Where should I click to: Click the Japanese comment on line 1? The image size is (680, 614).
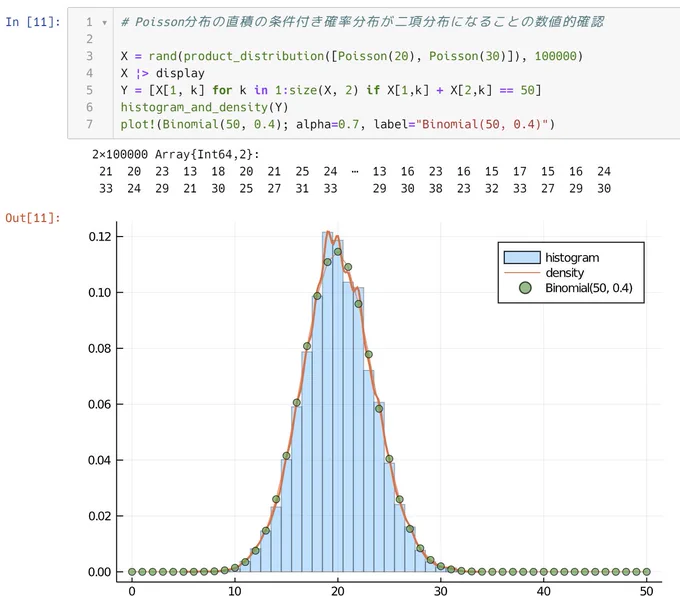coord(362,22)
